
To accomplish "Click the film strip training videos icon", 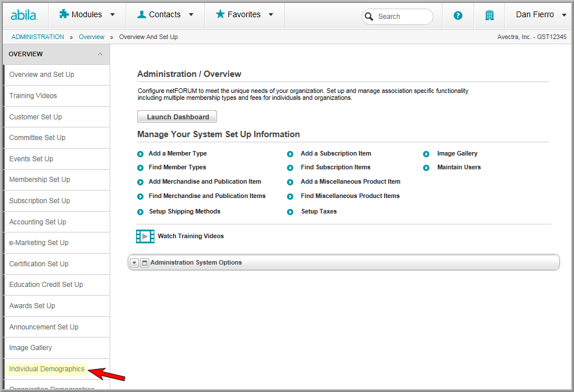I will 145,236.
